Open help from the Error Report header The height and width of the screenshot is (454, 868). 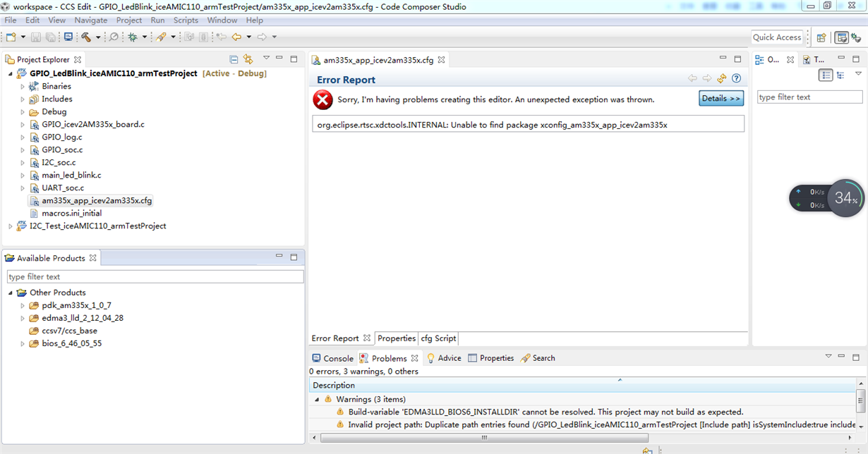(x=736, y=79)
